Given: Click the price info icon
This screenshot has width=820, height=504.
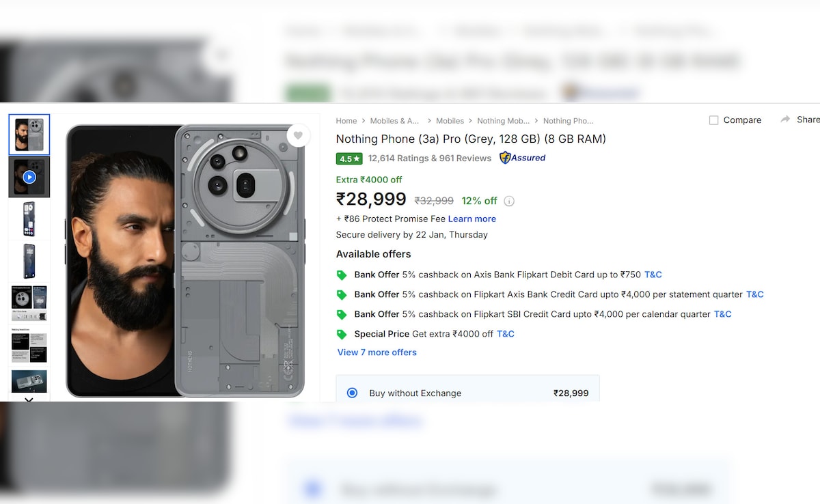Looking at the screenshot, I should [x=509, y=201].
